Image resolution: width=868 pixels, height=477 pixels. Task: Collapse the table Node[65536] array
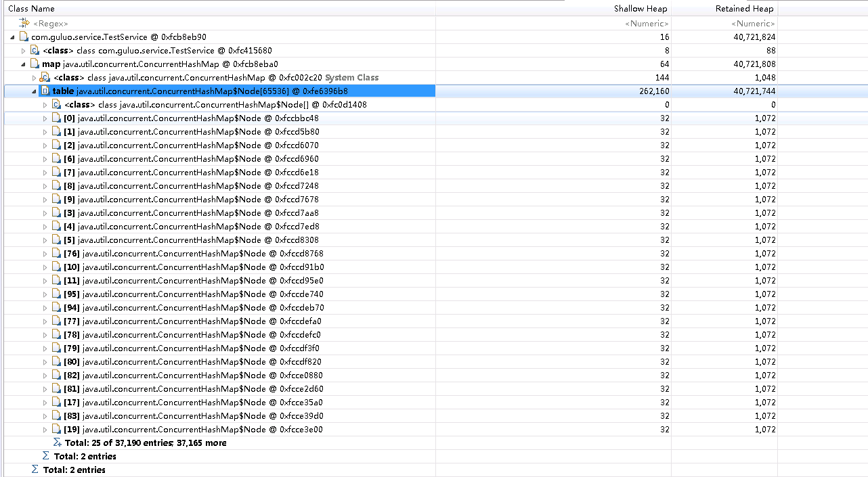click(35, 91)
